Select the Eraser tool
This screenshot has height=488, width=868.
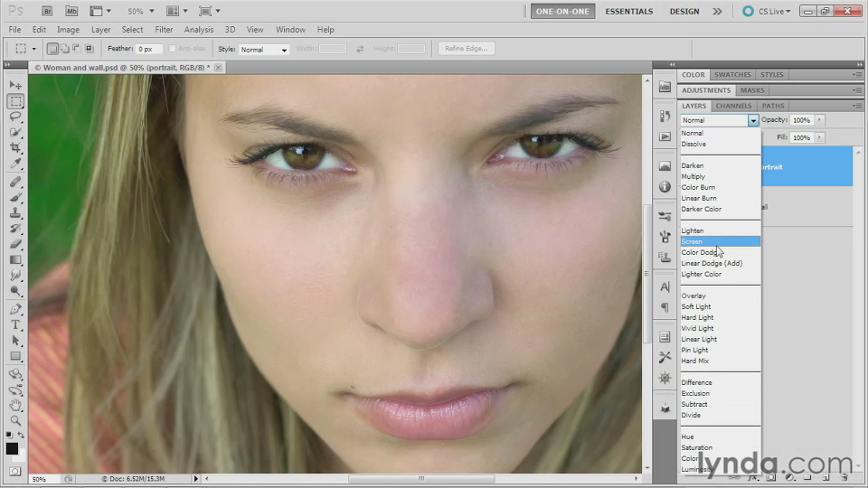click(x=15, y=244)
